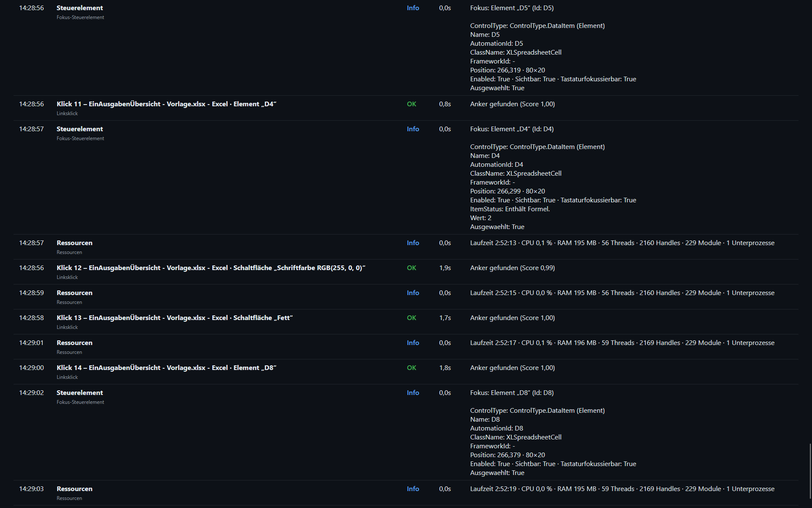The image size is (812, 508).
Task: Select the Klick 11 log entry title
Action: click(166, 104)
